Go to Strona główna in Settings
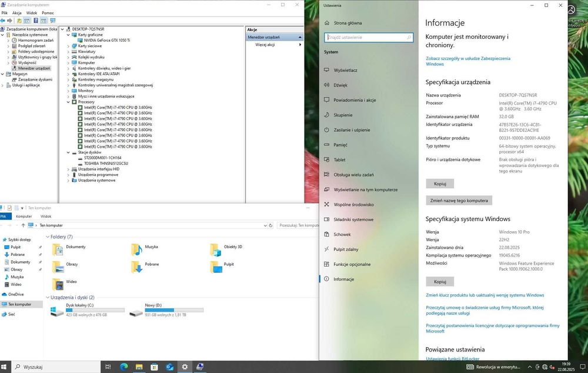The image size is (588, 373). pyautogui.click(x=348, y=23)
